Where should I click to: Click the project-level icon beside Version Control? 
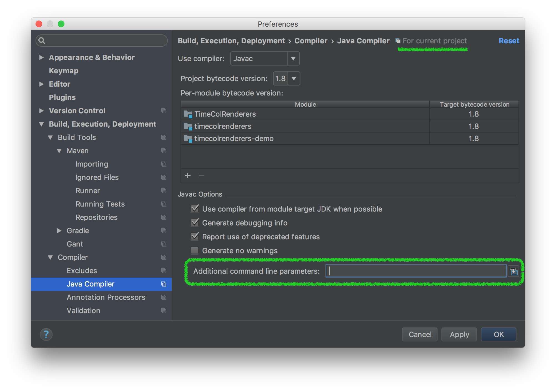click(x=164, y=111)
